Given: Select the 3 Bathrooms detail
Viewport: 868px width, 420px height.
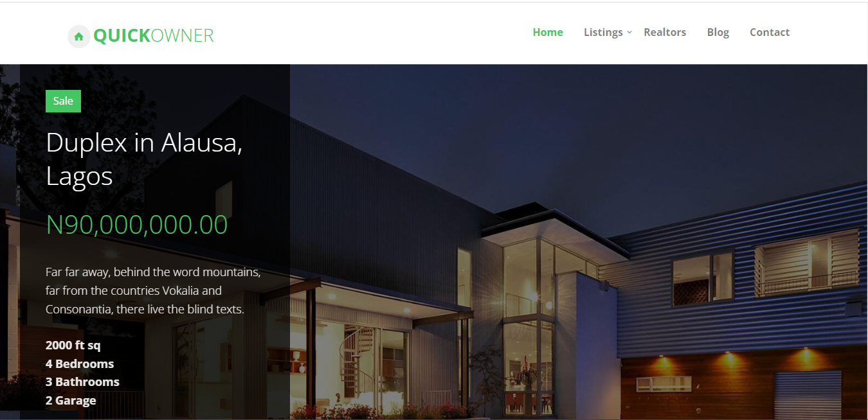Looking at the screenshot, I should point(82,381).
